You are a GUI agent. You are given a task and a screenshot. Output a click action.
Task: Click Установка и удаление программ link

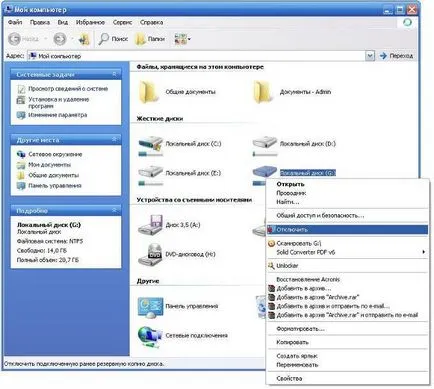[59, 102]
